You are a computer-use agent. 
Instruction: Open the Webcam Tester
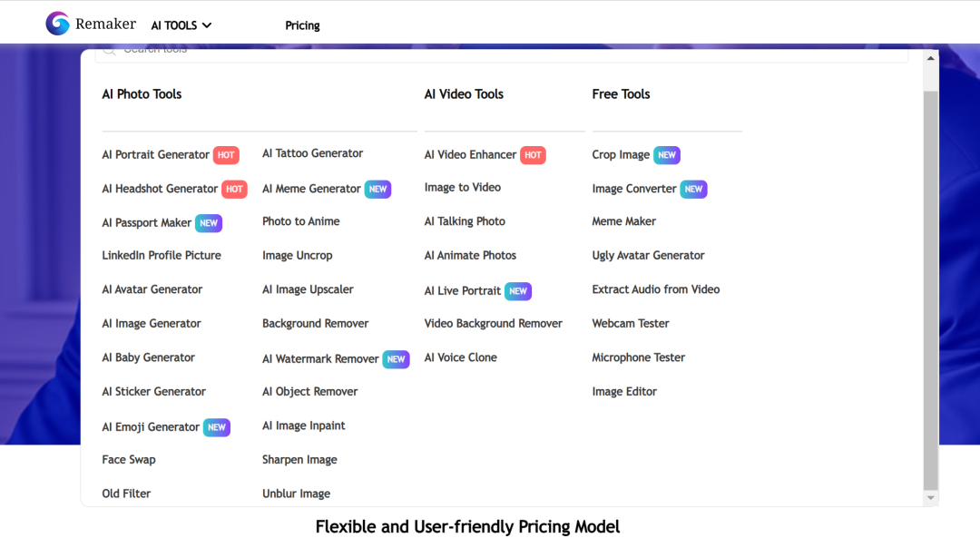point(630,324)
